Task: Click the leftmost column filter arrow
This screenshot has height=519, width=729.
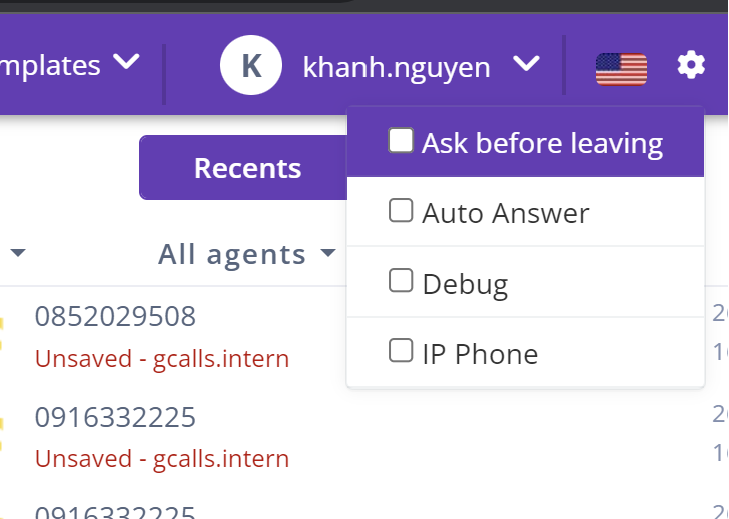Action: coord(17,254)
